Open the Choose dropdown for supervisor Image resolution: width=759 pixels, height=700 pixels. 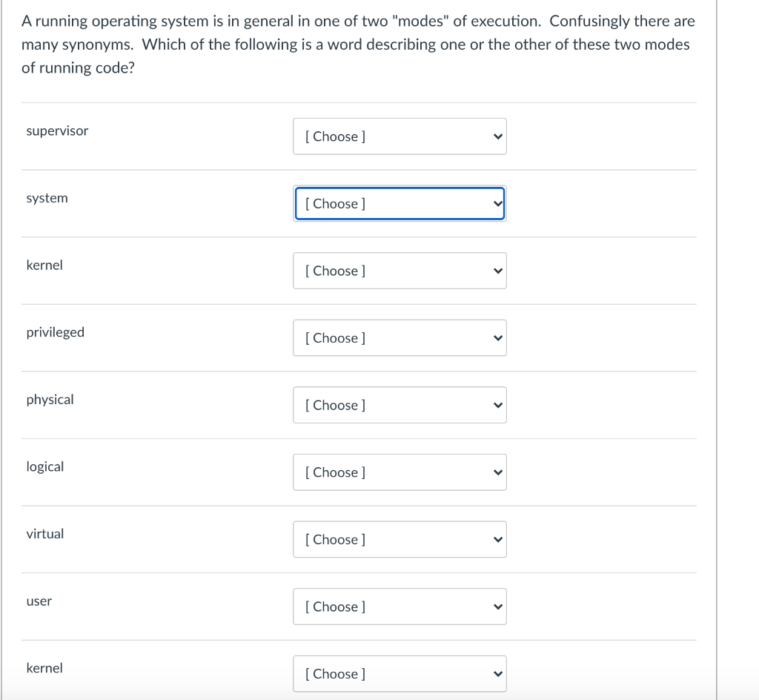point(399,136)
